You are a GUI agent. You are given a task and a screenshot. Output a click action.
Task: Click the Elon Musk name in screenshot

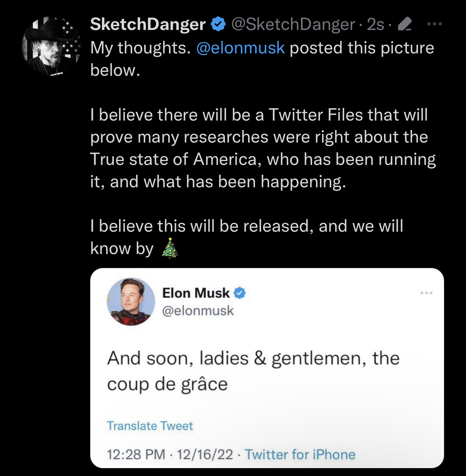click(x=196, y=293)
